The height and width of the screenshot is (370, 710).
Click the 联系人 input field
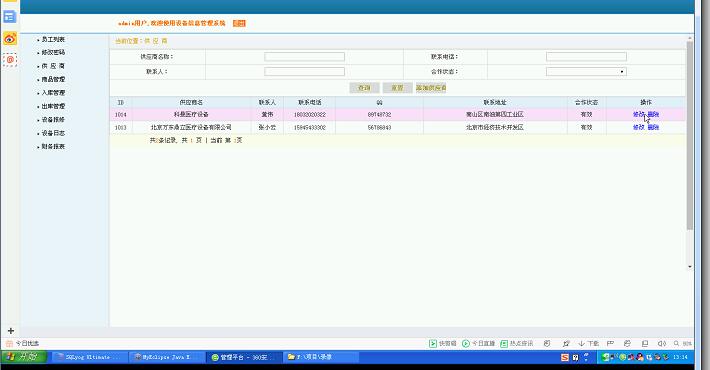click(304, 72)
